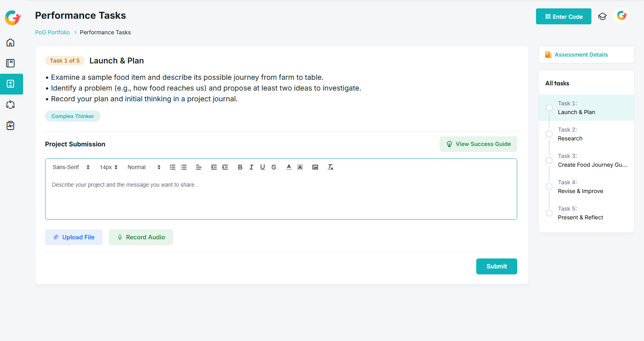
Task: Apply italic formatting in editor
Action: click(251, 167)
